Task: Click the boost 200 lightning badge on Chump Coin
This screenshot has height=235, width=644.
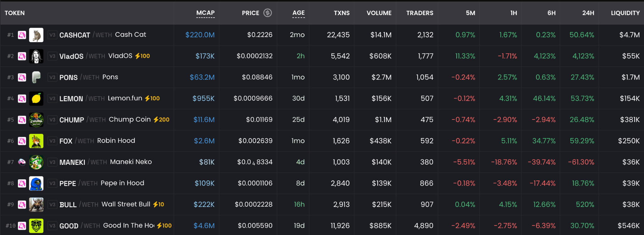Action: click(161, 120)
